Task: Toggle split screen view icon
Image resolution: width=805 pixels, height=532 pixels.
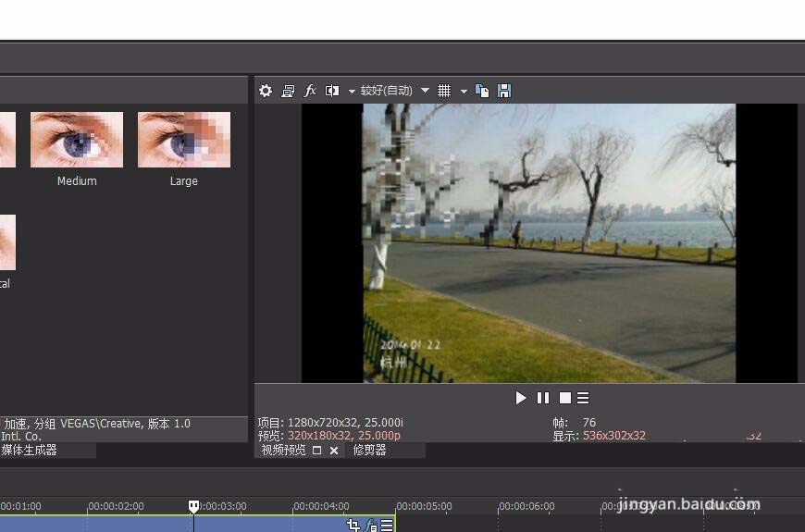Action: coord(332,91)
